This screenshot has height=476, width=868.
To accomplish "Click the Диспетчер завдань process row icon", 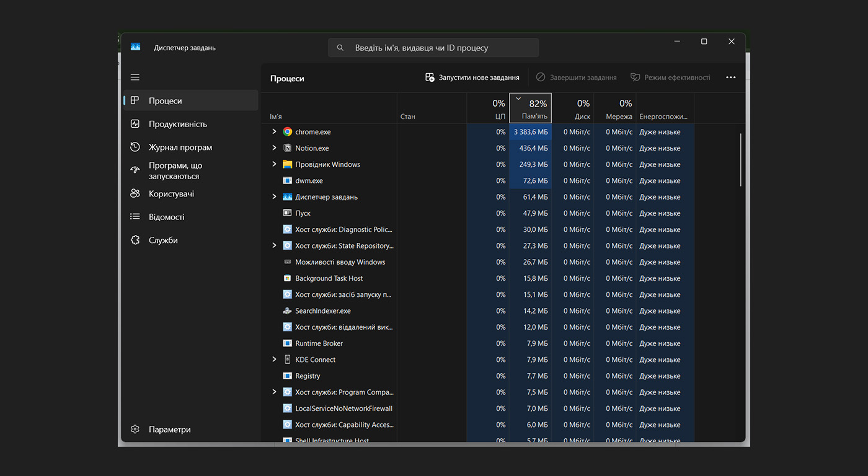I will tap(287, 197).
